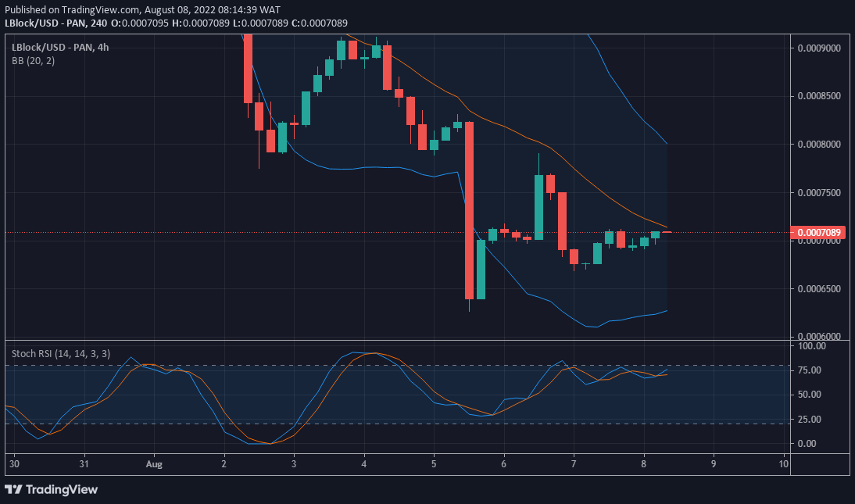Click the 0.00 Stoch RSI scale label
The width and height of the screenshot is (855, 504).
[807, 444]
